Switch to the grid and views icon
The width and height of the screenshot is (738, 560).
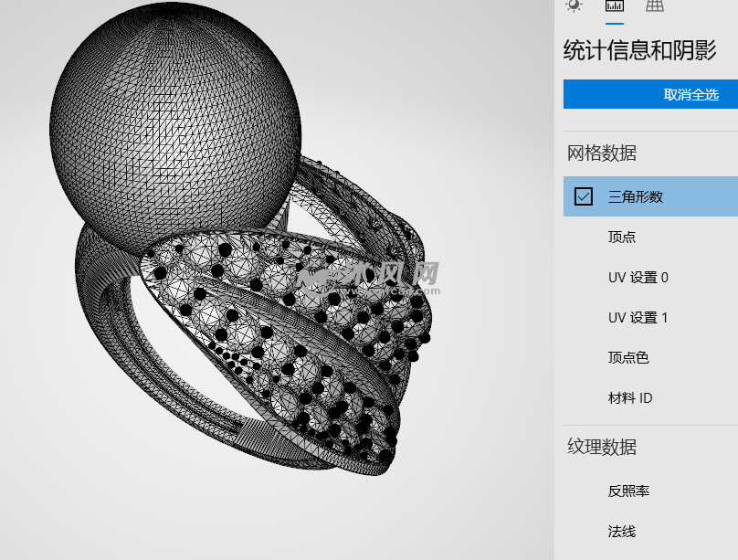[x=655, y=6]
